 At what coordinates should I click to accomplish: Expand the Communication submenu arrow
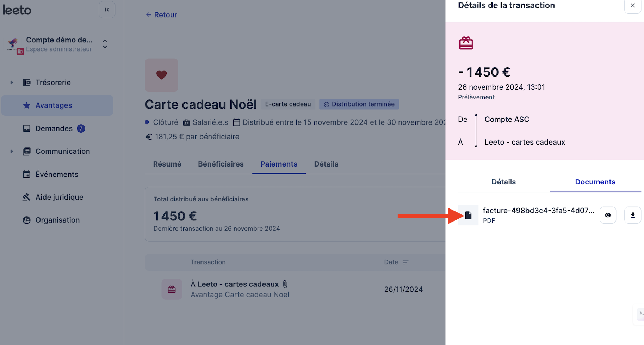click(x=12, y=151)
